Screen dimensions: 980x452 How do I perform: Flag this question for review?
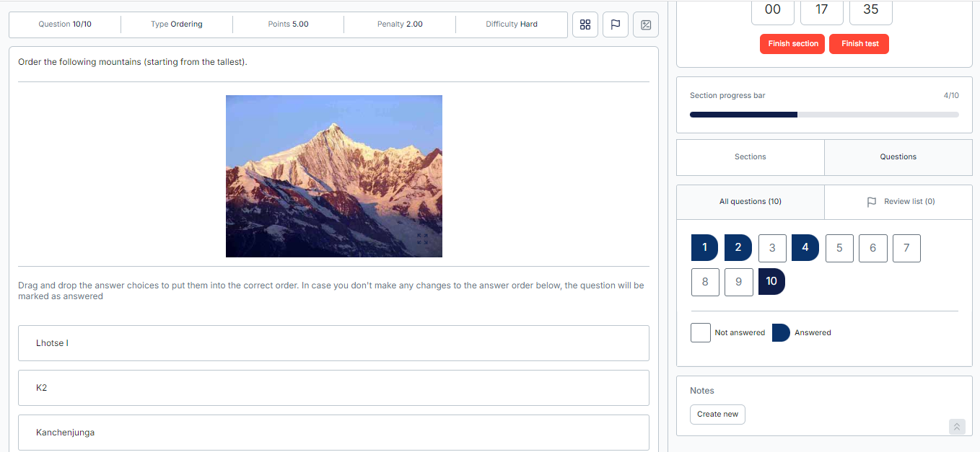616,25
